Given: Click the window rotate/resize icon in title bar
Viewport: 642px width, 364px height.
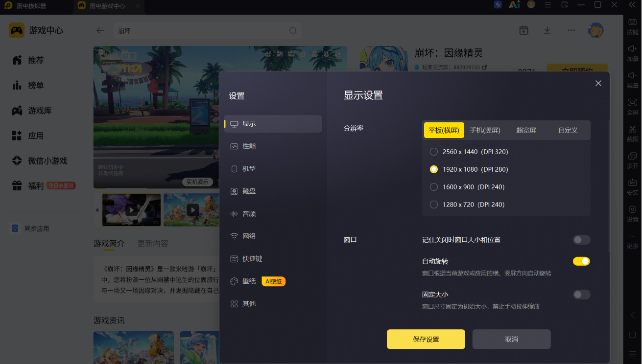Looking at the screenshot, I should pos(565,5).
